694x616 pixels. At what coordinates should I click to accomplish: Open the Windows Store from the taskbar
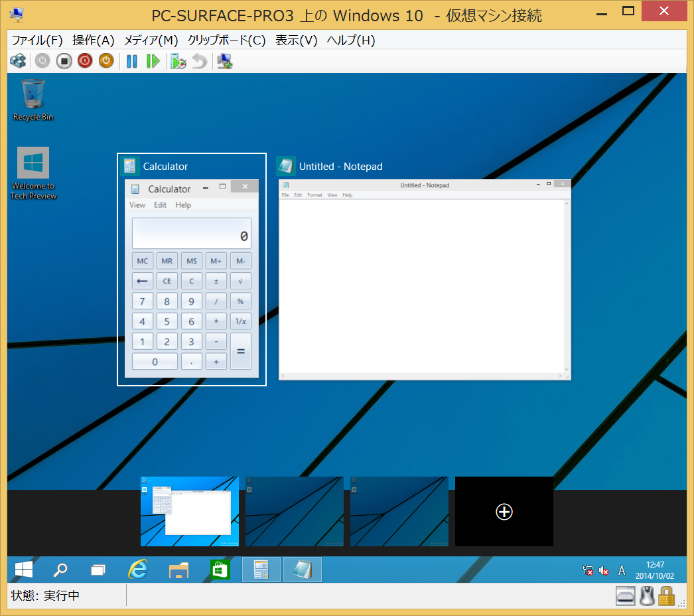click(220, 570)
